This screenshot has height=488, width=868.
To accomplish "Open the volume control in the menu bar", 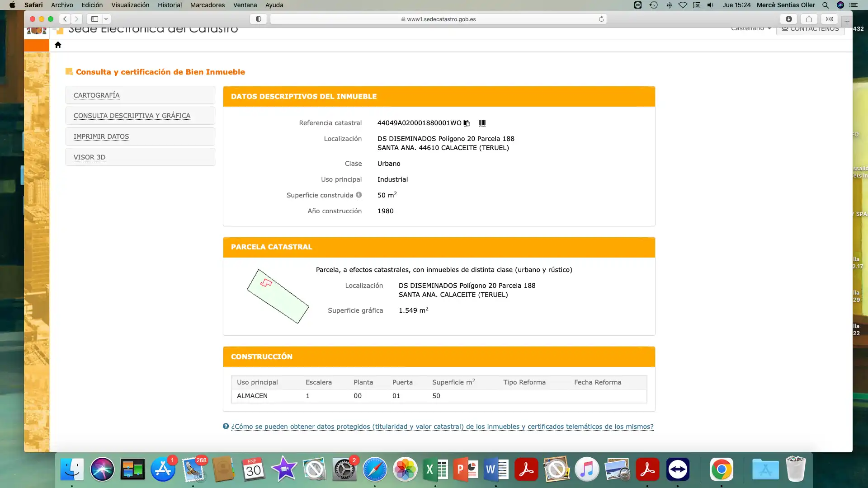I will [710, 5].
